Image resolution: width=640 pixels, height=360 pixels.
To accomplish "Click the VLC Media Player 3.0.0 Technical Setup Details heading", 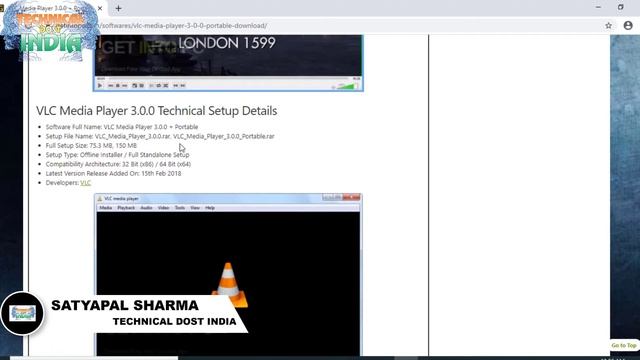I will pyautogui.click(x=156, y=111).
